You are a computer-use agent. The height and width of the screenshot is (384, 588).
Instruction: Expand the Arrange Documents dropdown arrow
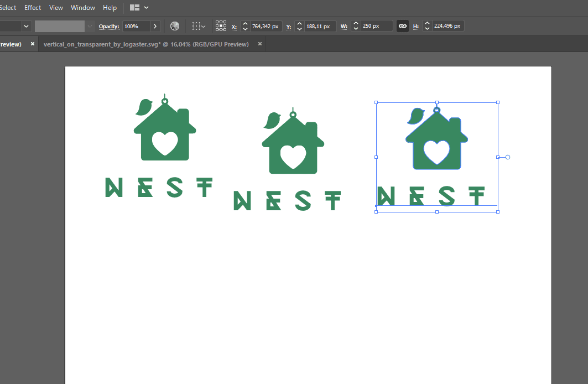click(x=146, y=8)
